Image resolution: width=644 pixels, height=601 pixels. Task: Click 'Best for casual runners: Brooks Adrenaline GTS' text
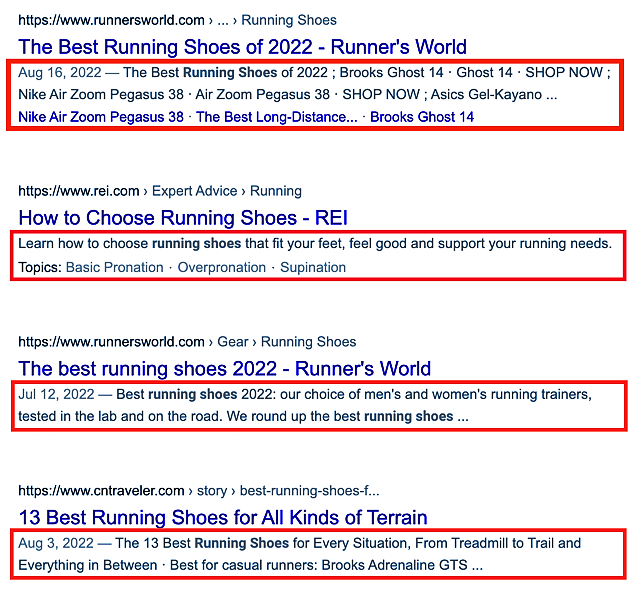319,565
